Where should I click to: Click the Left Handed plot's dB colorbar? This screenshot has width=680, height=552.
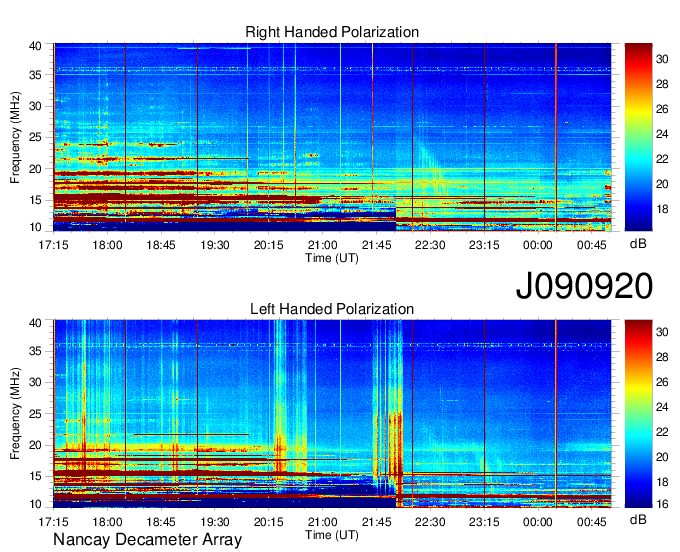pos(638,414)
